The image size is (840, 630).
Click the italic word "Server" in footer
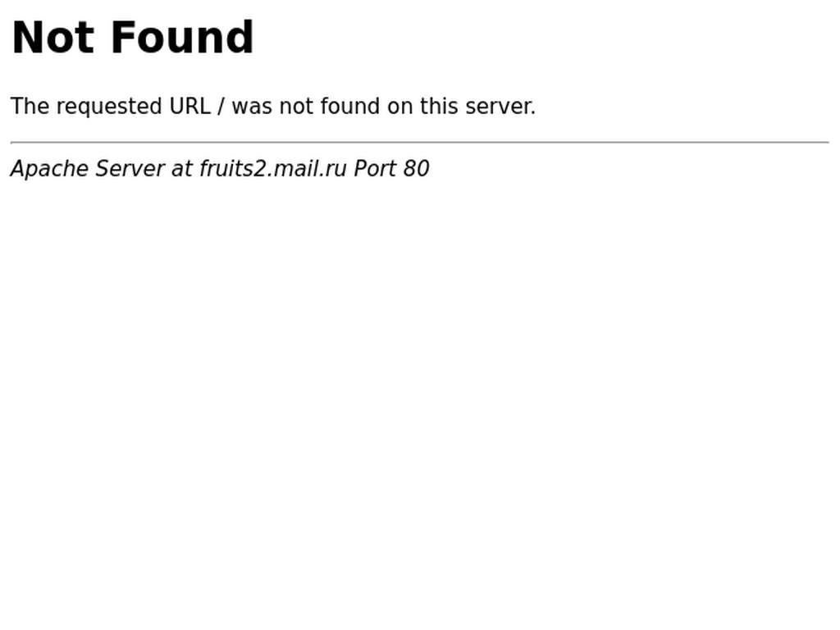pyautogui.click(x=130, y=169)
